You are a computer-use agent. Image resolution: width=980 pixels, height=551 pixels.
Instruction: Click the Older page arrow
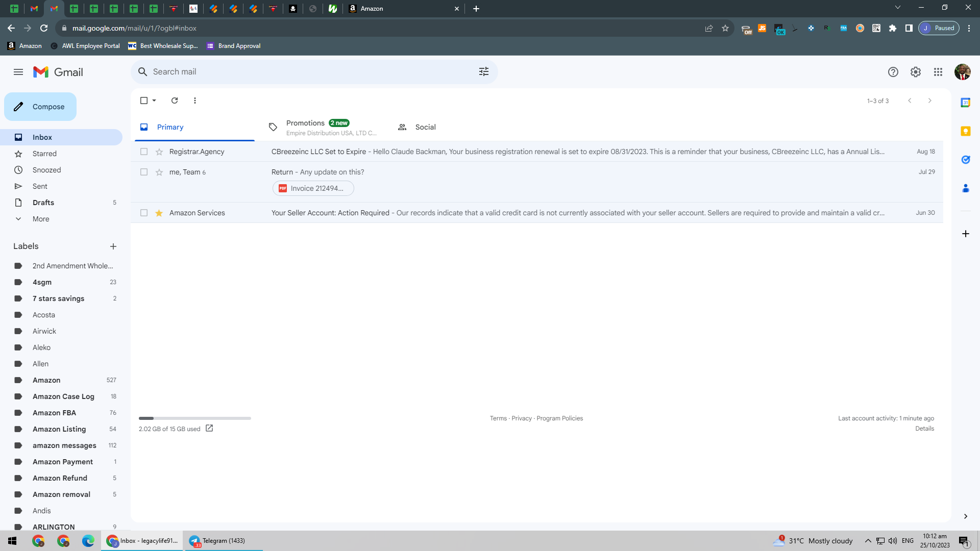pos(930,101)
